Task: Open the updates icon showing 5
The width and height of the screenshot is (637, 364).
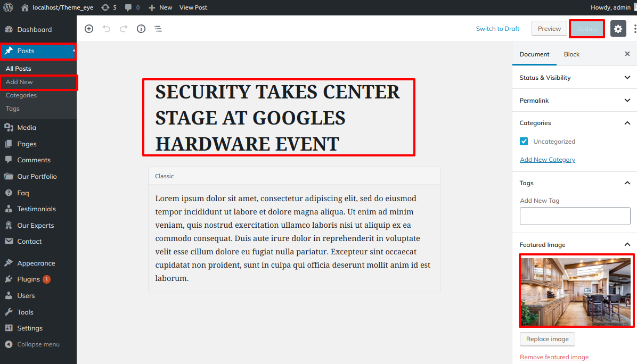Action: click(x=109, y=7)
